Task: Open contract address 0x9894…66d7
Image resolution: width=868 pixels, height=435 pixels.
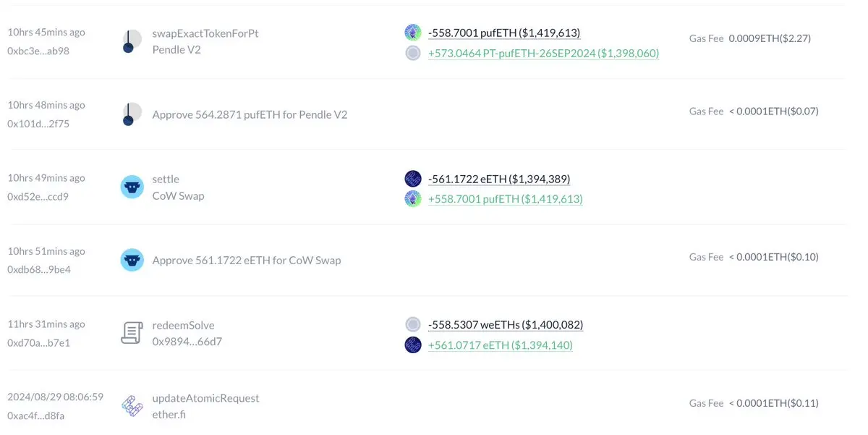Action: pos(187,341)
